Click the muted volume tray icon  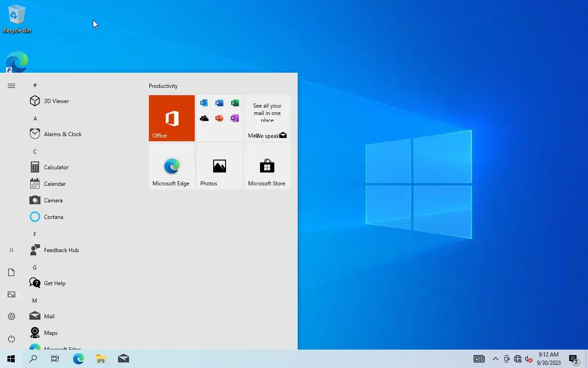pyautogui.click(x=529, y=359)
